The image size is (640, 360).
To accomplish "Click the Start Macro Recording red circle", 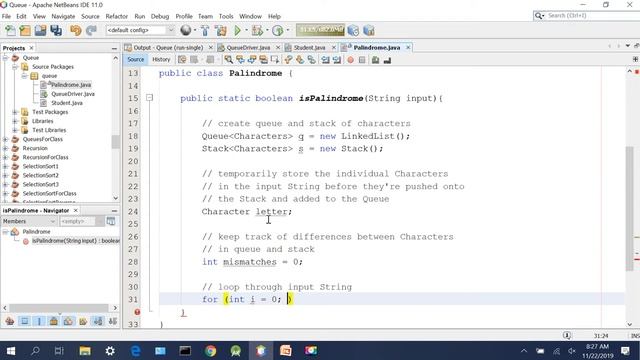I will [x=350, y=60].
